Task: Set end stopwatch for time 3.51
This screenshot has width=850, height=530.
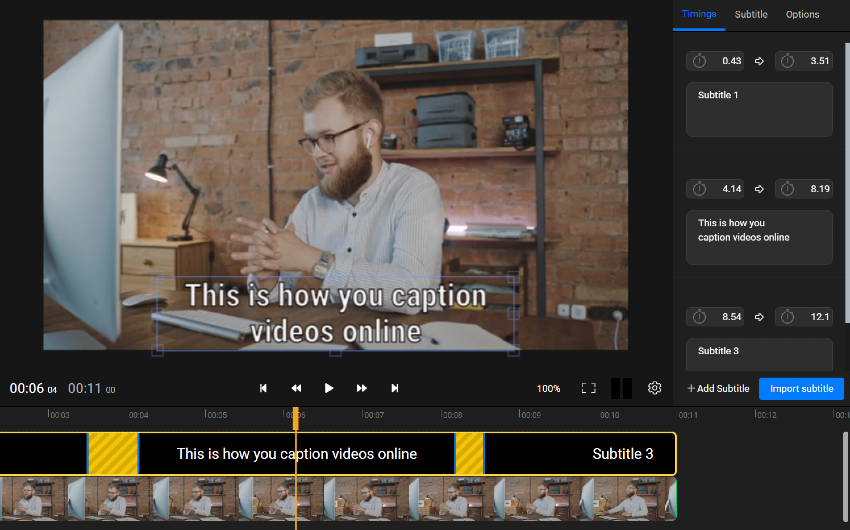Action: 787,61
